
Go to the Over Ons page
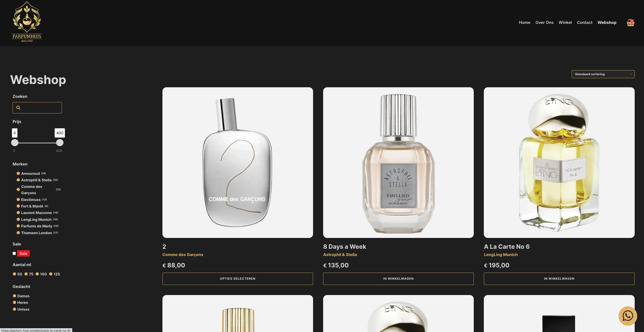(544, 22)
